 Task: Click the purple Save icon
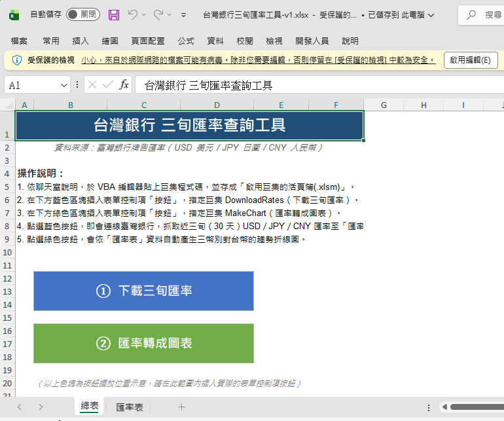point(114,15)
